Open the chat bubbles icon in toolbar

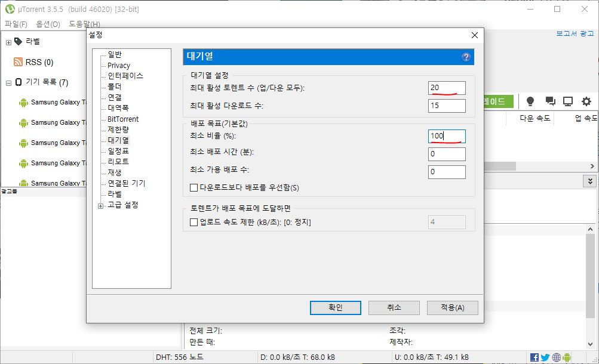click(550, 101)
